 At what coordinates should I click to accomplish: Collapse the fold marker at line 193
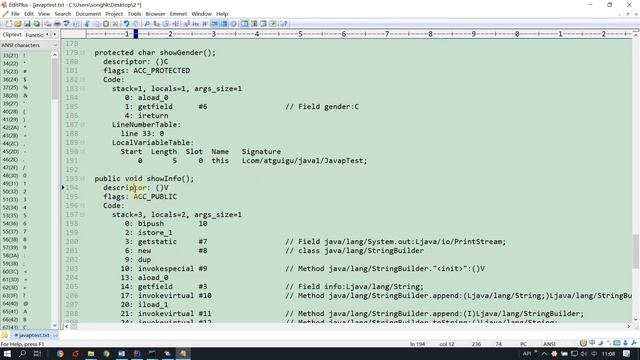(82, 178)
